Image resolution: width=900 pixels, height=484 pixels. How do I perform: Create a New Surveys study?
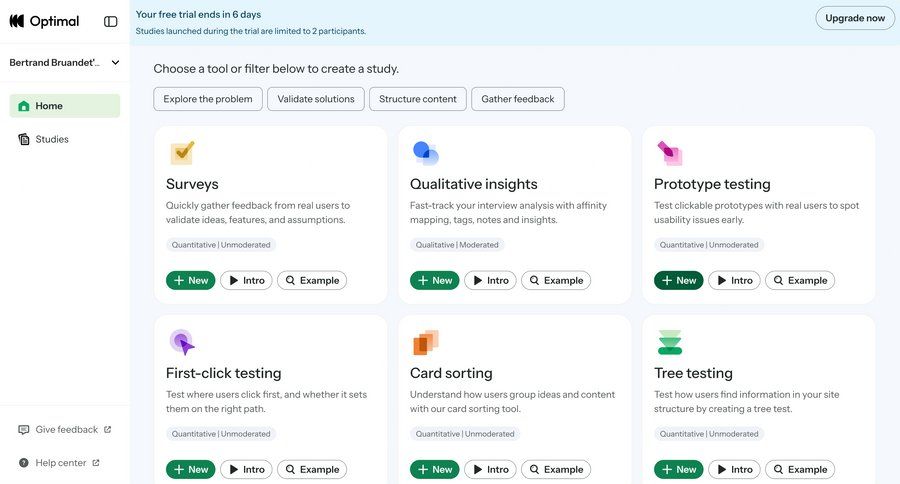coord(190,281)
